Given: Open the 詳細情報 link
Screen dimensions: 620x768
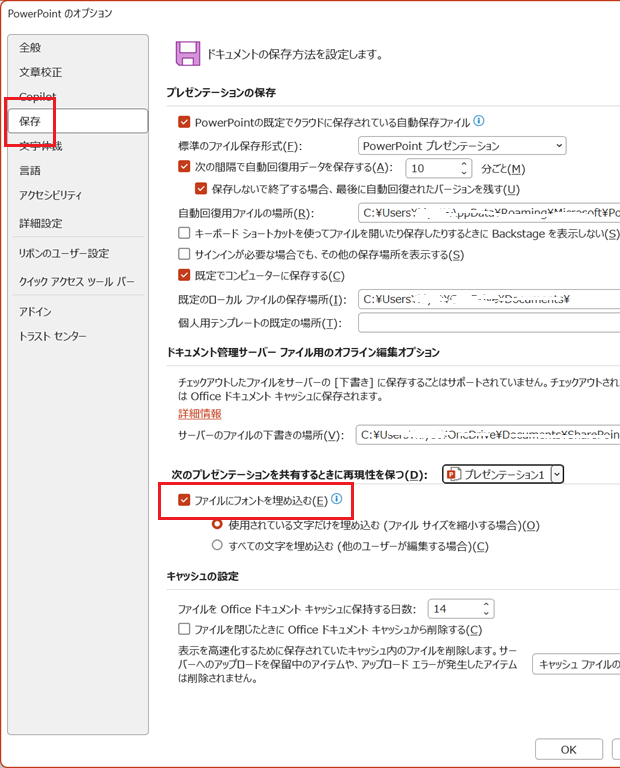Looking at the screenshot, I should click(x=199, y=413).
